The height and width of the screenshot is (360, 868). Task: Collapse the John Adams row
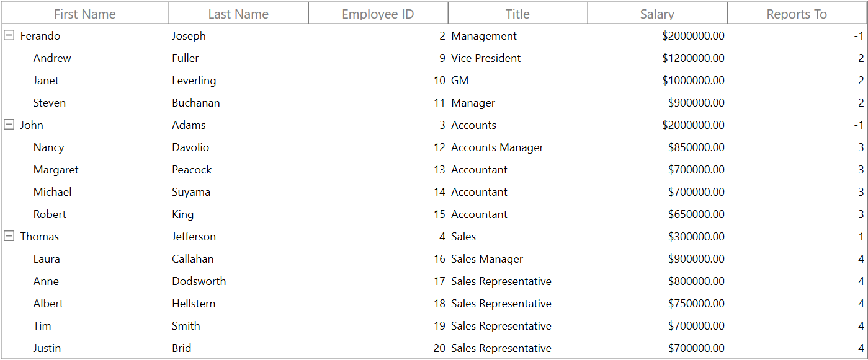pyautogui.click(x=9, y=125)
